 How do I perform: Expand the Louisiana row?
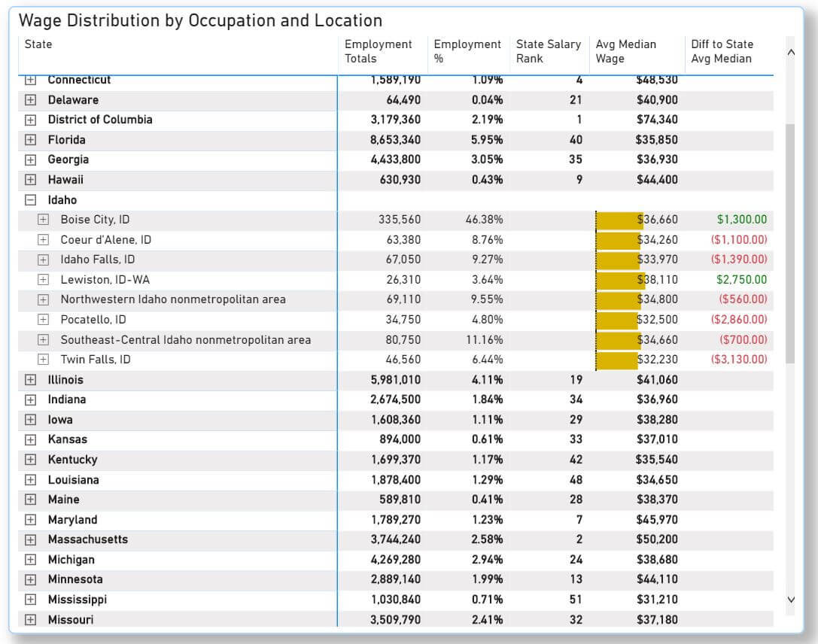click(x=31, y=480)
